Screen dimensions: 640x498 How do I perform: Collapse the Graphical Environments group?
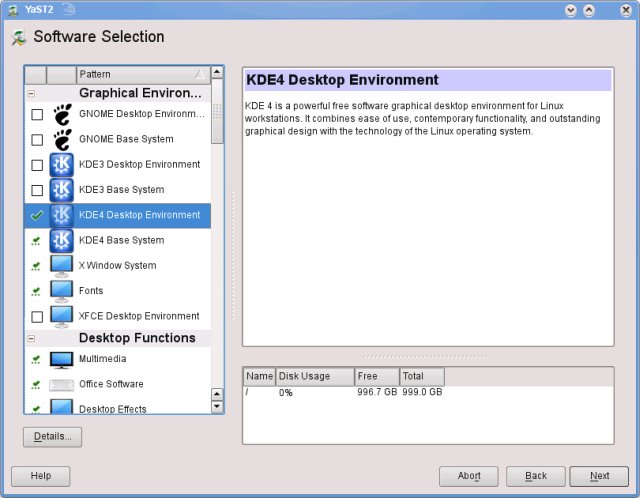[31, 93]
